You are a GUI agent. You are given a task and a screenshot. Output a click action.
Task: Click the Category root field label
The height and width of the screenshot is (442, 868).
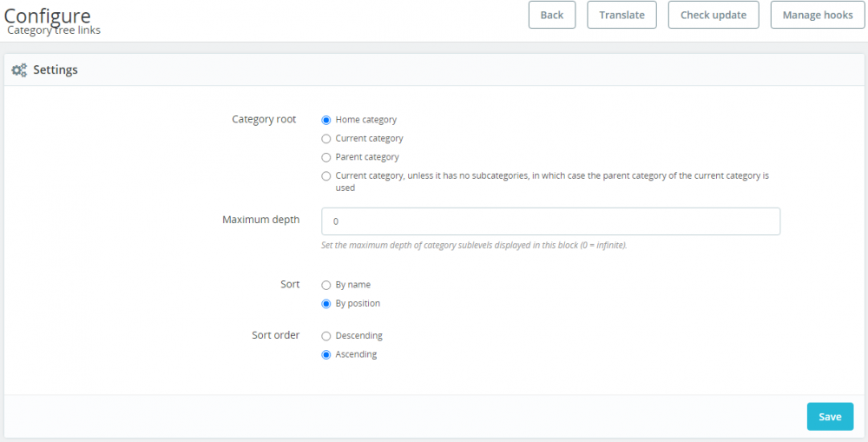[264, 120]
